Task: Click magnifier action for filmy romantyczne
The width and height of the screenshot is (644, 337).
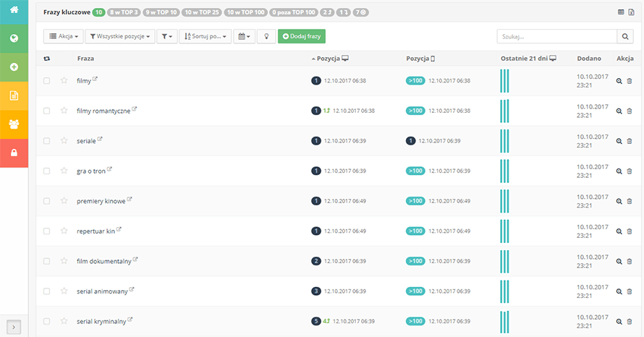Action: tap(619, 111)
